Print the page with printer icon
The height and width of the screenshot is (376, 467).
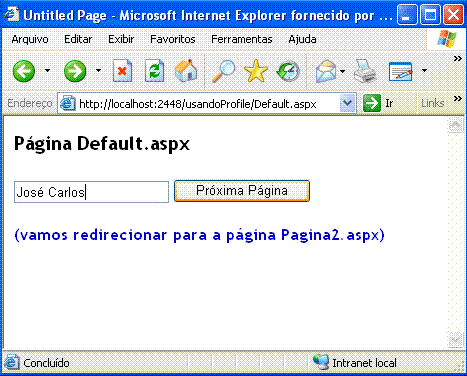(365, 71)
